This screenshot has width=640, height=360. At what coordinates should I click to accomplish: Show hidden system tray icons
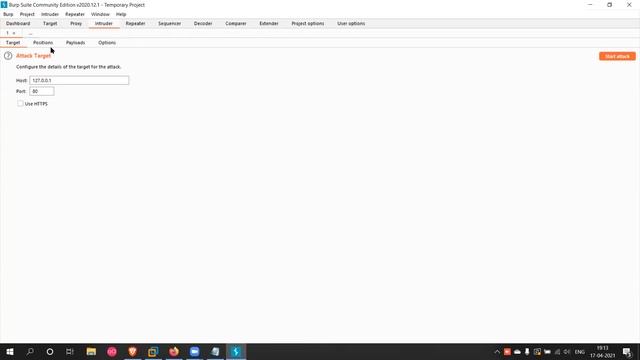(497, 352)
